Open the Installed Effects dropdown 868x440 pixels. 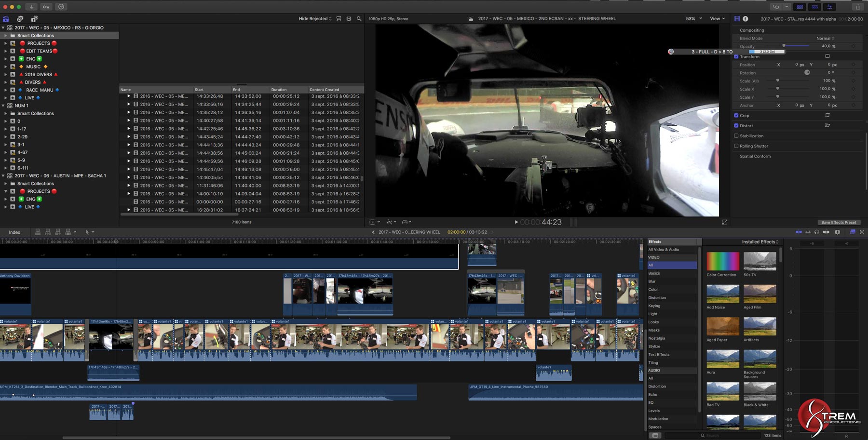tap(760, 242)
